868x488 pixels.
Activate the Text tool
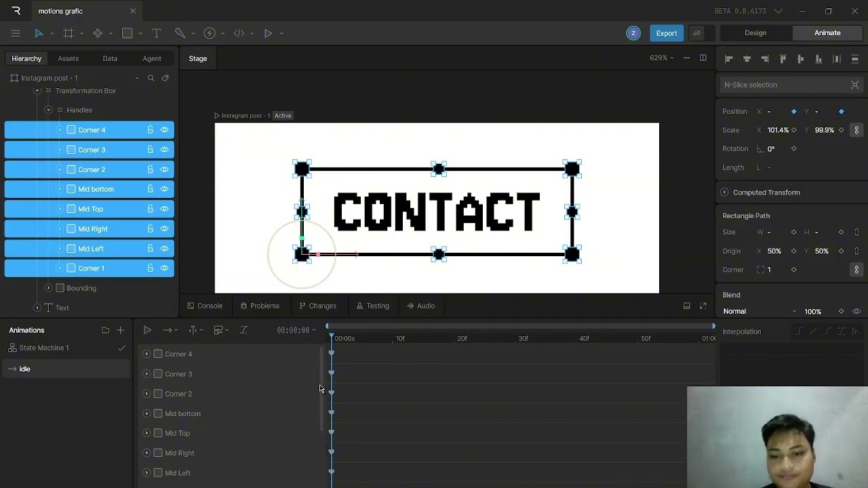[157, 33]
